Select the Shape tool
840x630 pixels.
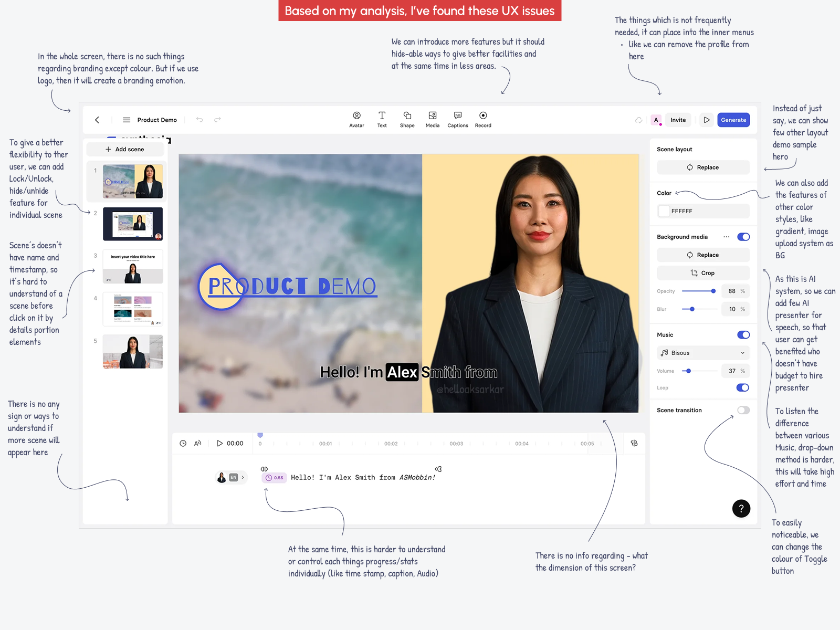click(x=407, y=119)
